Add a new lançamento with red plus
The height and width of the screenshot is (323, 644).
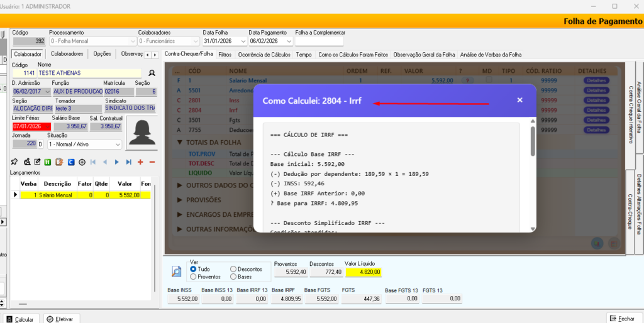140,162
